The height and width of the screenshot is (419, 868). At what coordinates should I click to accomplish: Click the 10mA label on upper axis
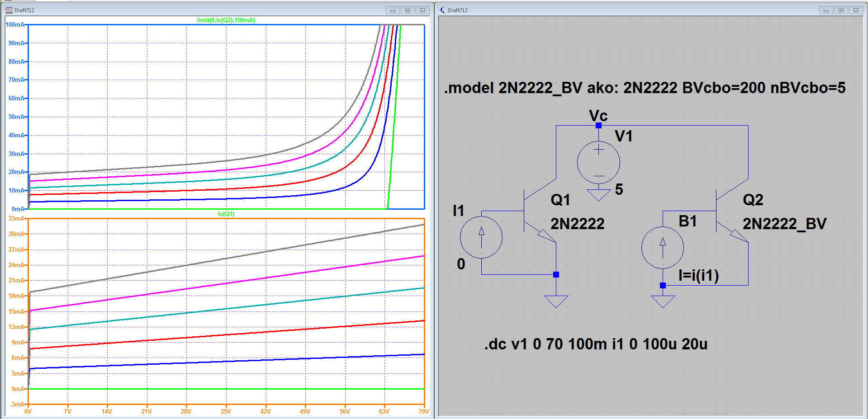(16, 190)
